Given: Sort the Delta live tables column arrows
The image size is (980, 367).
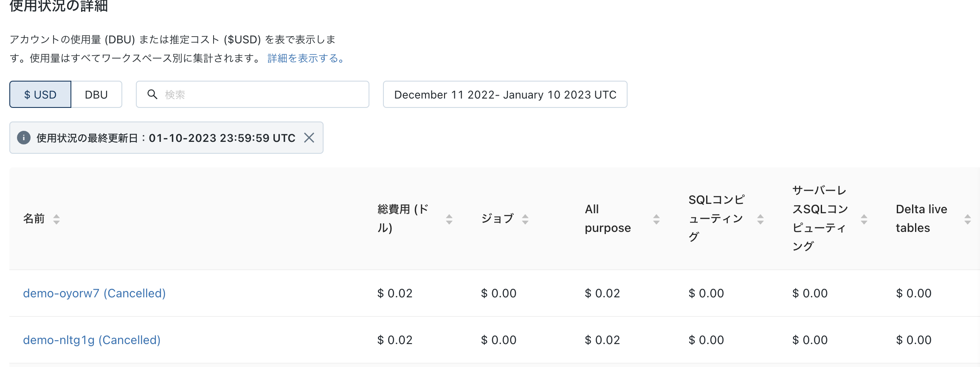Looking at the screenshot, I should (x=969, y=219).
